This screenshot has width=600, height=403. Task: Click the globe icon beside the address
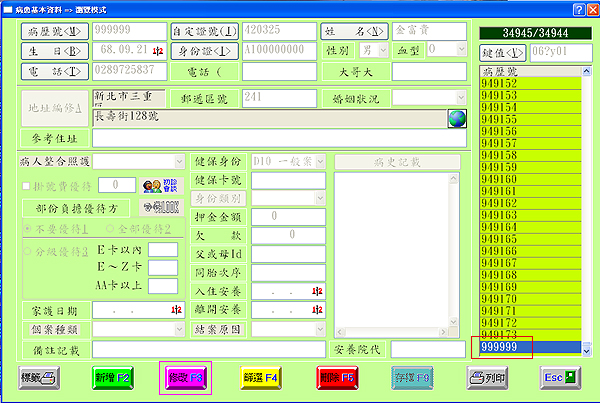click(x=457, y=117)
